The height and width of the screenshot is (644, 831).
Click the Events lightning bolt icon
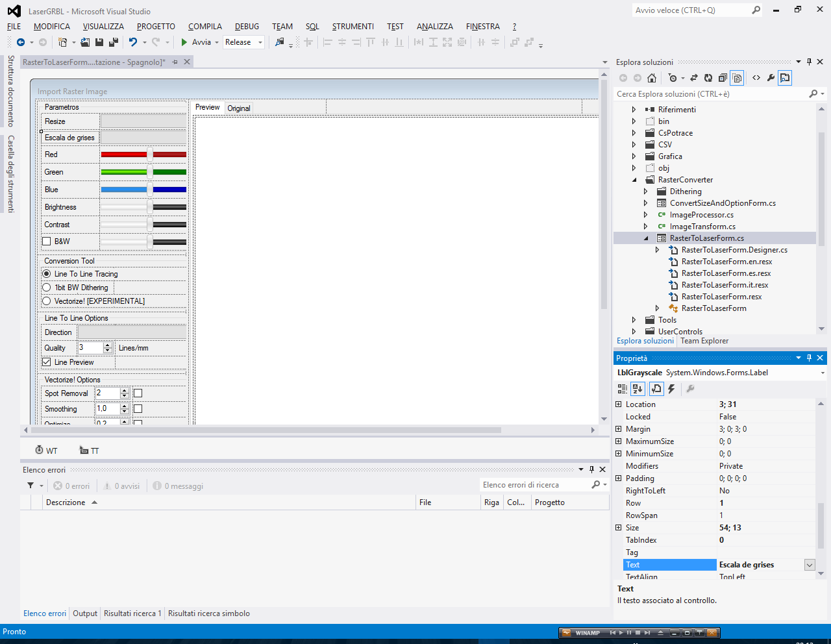tap(671, 389)
